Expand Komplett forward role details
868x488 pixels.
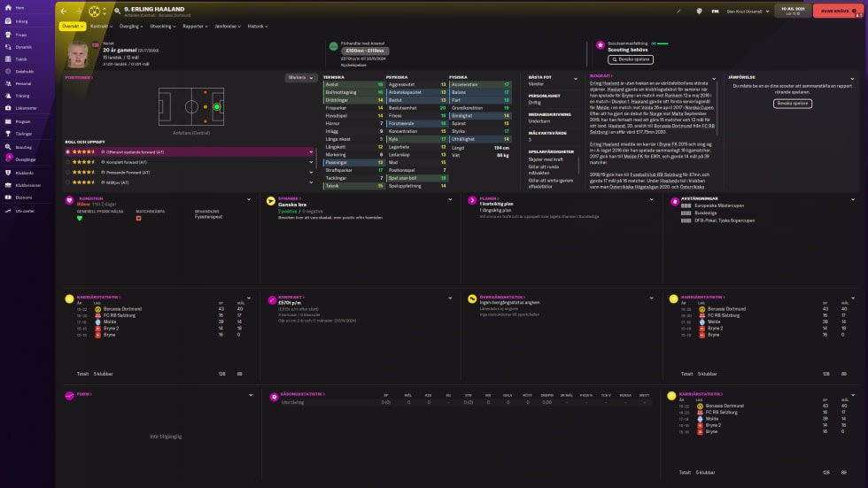(x=311, y=162)
